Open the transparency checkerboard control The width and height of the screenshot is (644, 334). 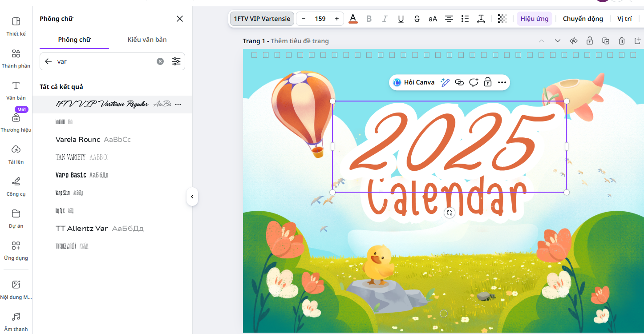click(x=502, y=19)
